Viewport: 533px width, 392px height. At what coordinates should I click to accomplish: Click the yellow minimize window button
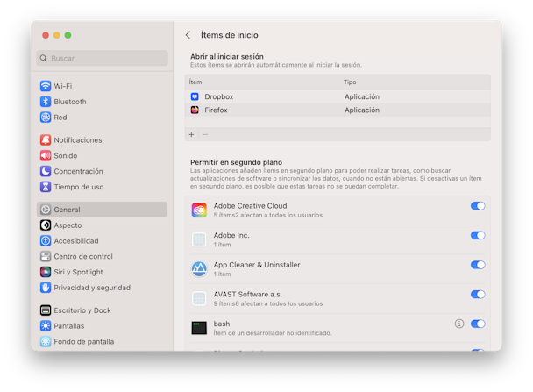pos(57,35)
